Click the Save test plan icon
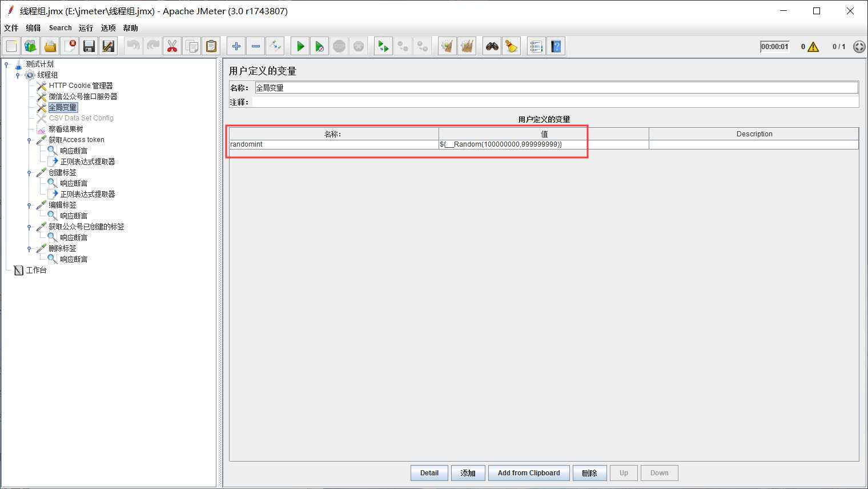Screen dimensions: 868x489 click(x=89, y=46)
